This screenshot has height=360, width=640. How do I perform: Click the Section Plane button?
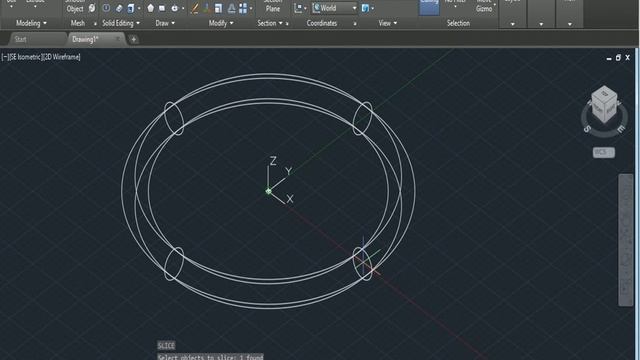tap(272, 6)
